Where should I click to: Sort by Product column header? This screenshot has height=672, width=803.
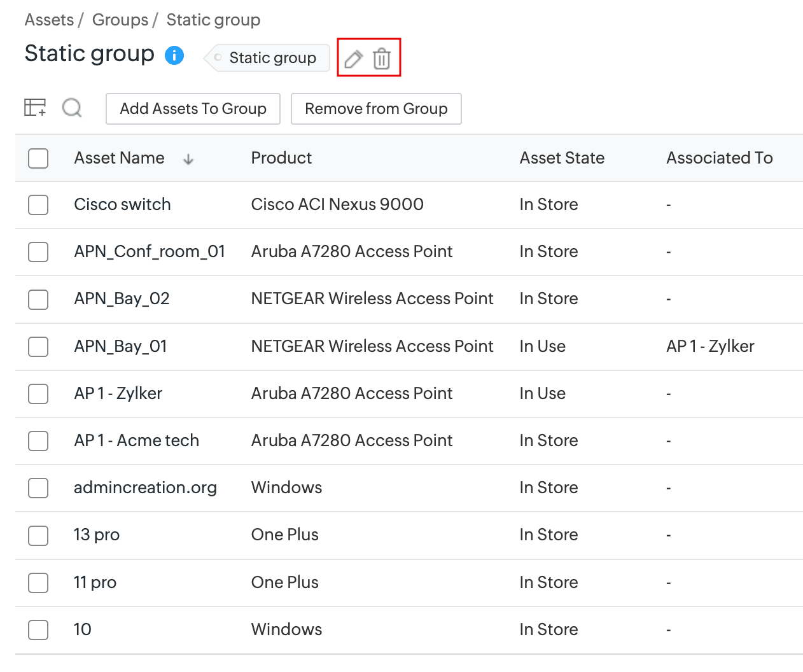click(x=281, y=158)
